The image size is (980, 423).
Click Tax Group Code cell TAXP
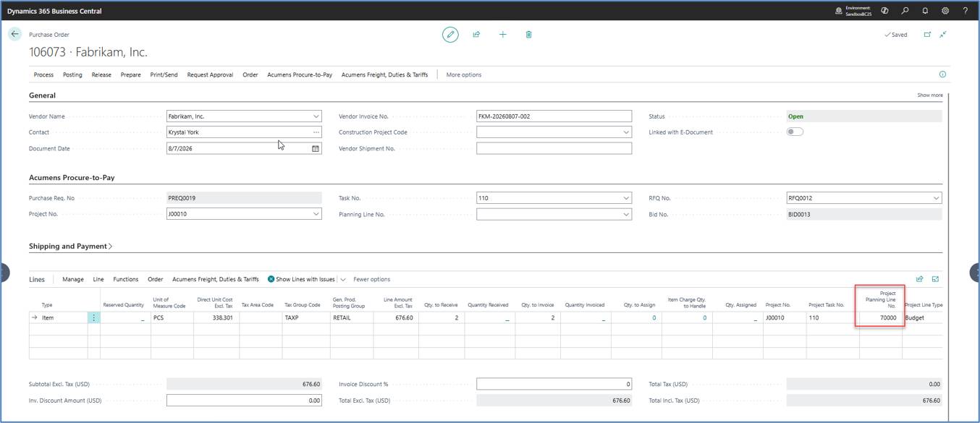coord(305,317)
